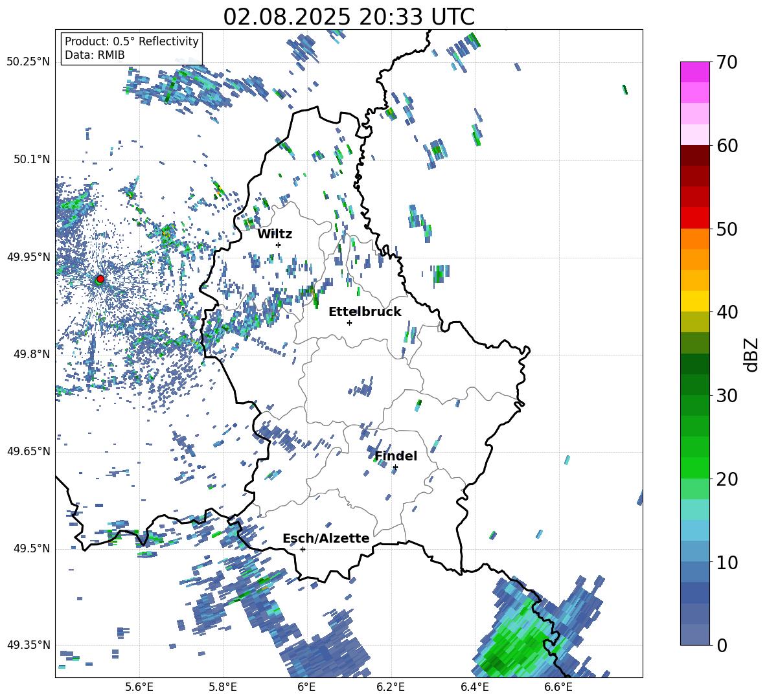Click the longitude label 6.2°E
The height and width of the screenshot is (700, 767).
point(391,687)
